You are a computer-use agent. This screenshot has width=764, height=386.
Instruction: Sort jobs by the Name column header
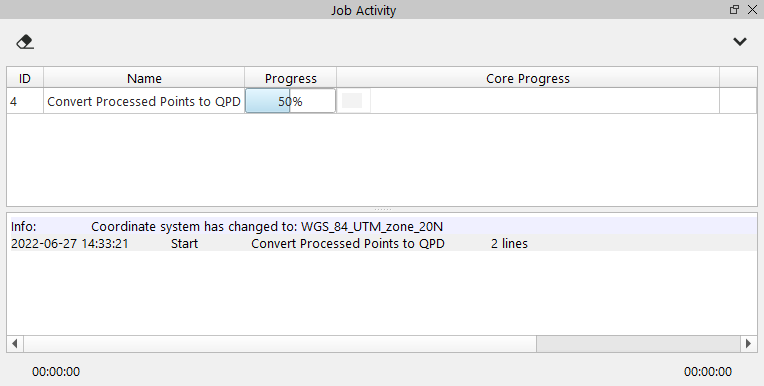click(x=144, y=78)
